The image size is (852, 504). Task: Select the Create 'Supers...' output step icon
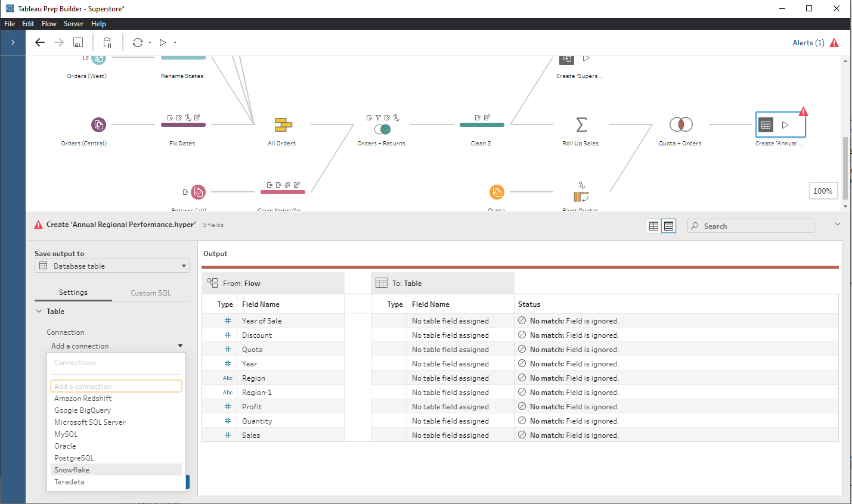tap(567, 59)
